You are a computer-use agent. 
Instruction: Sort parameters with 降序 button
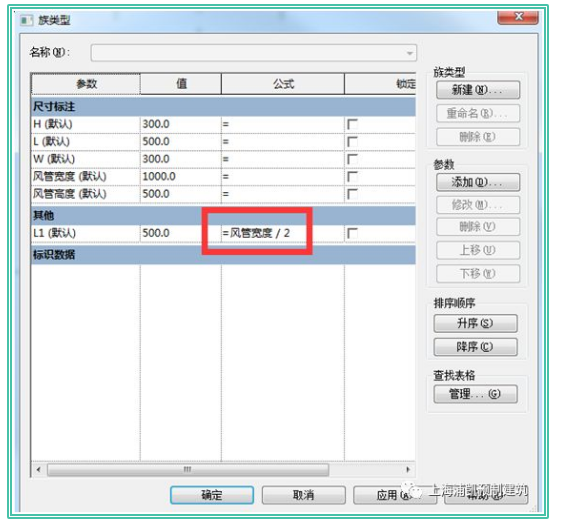click(475, 347)
